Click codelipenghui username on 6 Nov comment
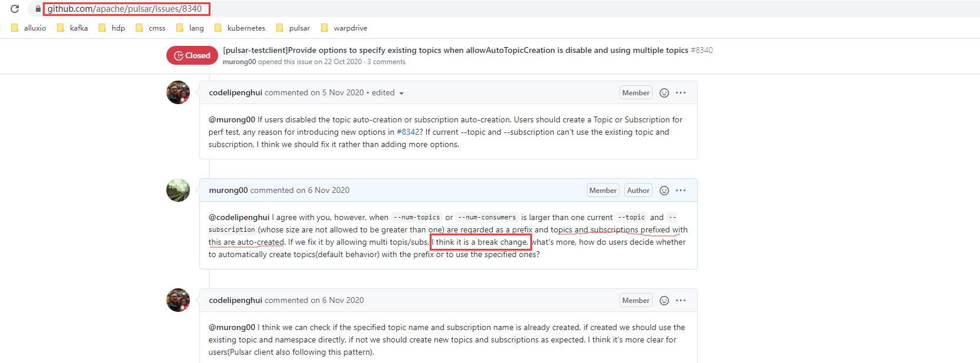Image resolution: width=980 pixels, height=363 pixels. [x=236, y=300]
